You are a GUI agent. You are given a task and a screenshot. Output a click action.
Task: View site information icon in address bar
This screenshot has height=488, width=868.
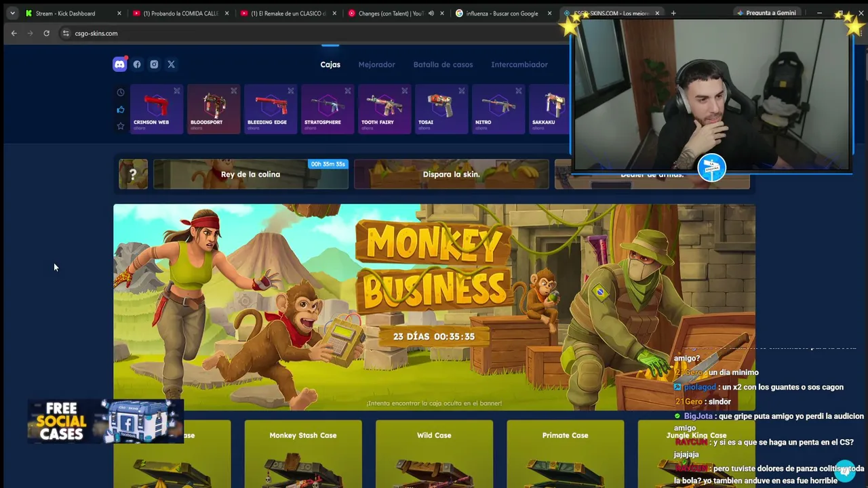pyautogui.click(x=66, y=33)
